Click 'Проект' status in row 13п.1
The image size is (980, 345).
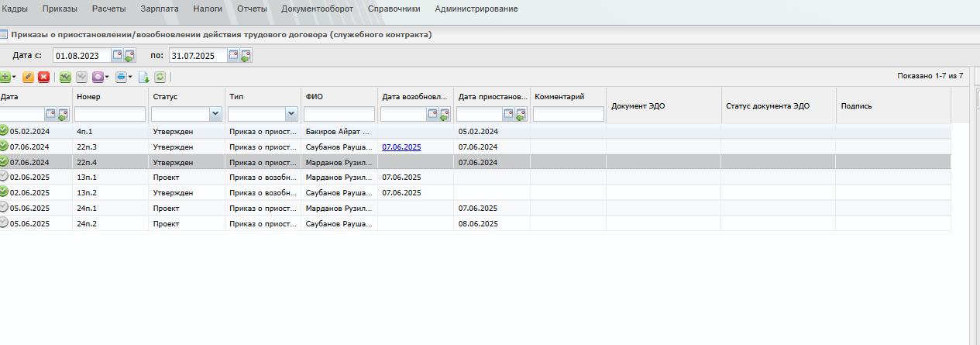166,178
